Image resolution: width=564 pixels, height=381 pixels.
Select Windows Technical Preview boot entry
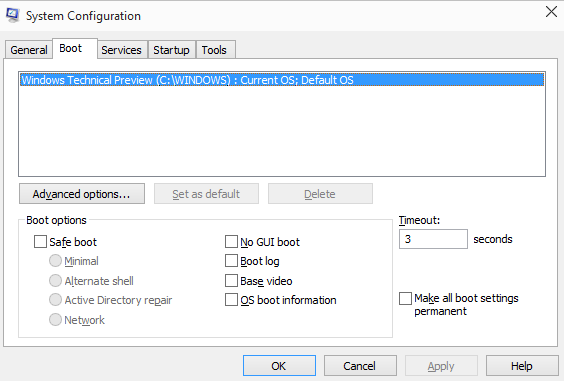[x=282, y=80]
